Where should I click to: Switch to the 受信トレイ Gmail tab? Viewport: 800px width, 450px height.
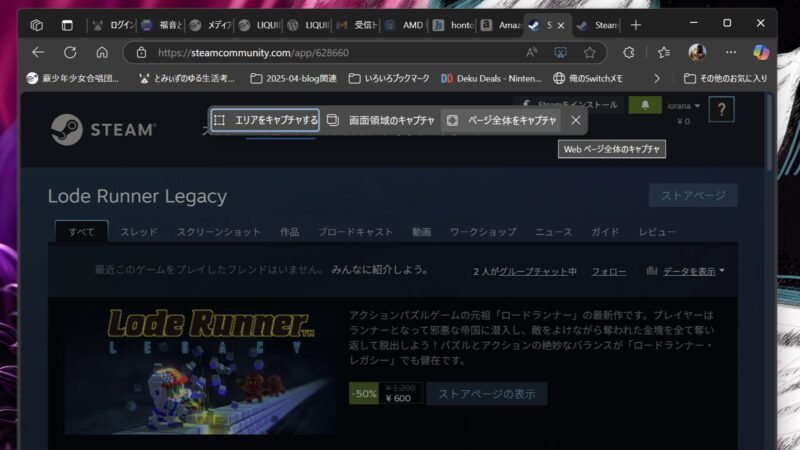tap(357, 25)
